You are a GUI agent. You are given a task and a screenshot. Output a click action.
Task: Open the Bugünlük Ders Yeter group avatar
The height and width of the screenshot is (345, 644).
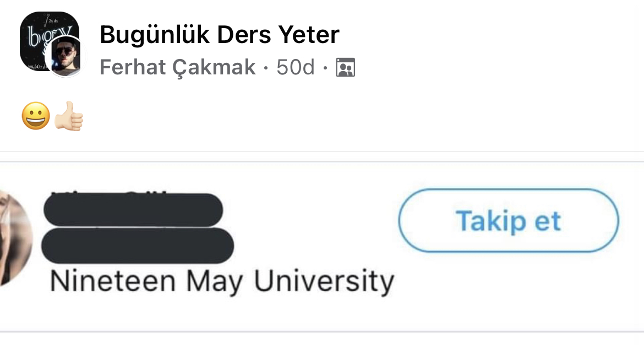[41, 34]
